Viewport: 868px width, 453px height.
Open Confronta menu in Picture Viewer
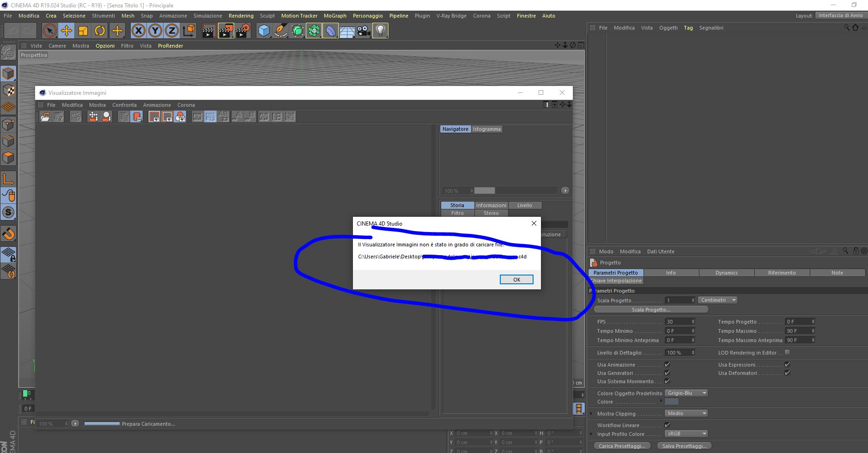(124, 105)
